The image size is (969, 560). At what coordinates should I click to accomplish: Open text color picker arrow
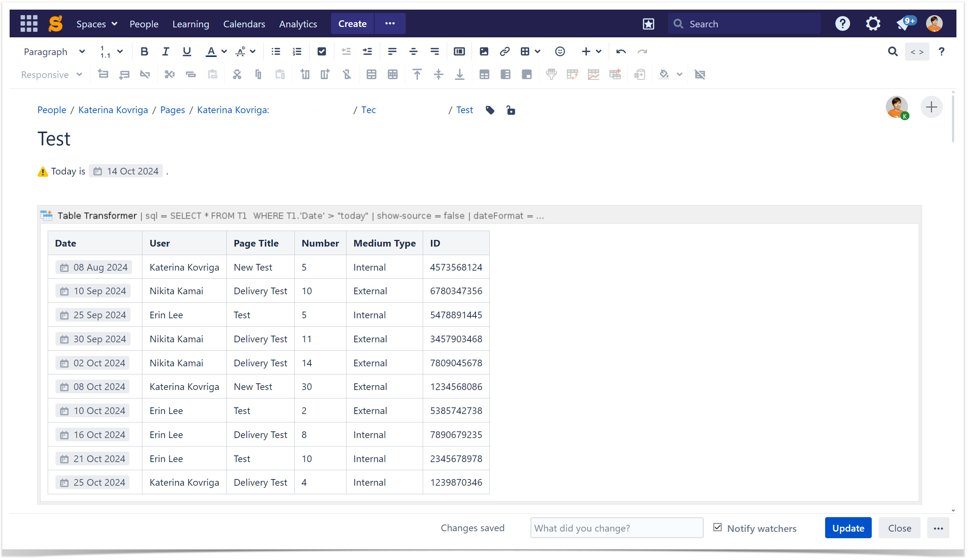tap(224, 51)
